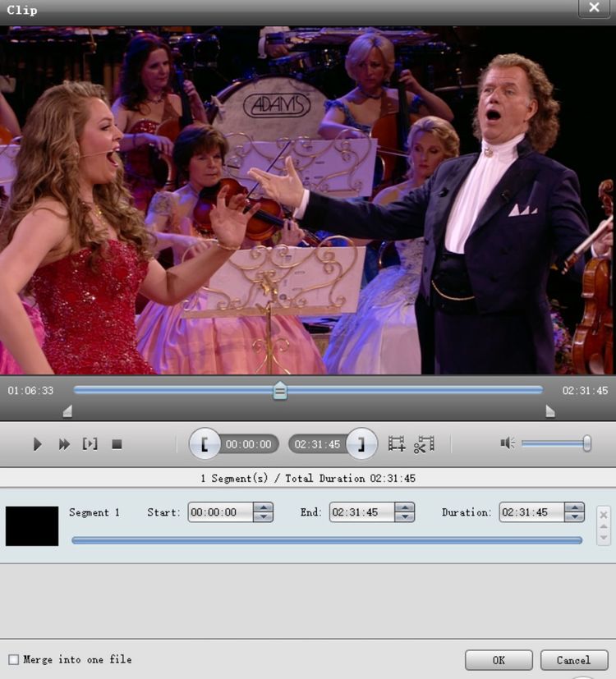
Task: Click the clip start time 00:00:00 display
Action: 248,444
